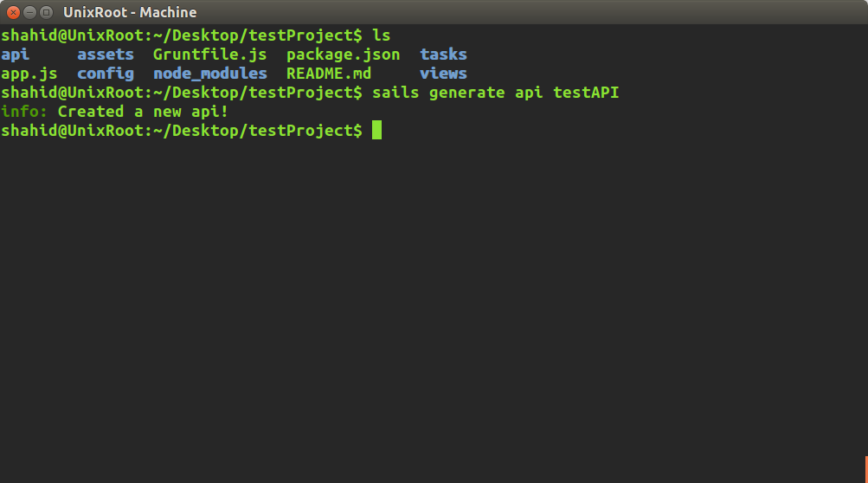Select the tasks directory name
The width and height of the screenshot is (868, 483).
point(443,55)
